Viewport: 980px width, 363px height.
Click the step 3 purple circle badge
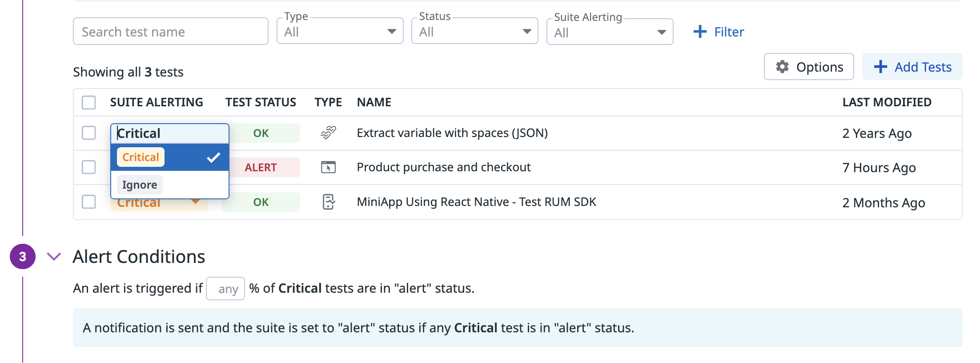[23, 257]
